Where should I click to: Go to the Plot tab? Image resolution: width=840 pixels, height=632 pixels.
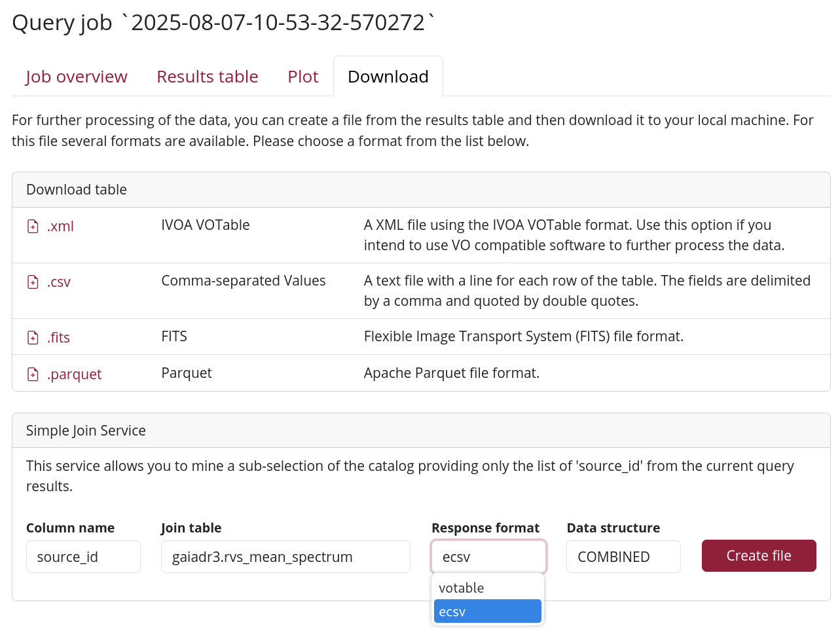tap(303, 77)
